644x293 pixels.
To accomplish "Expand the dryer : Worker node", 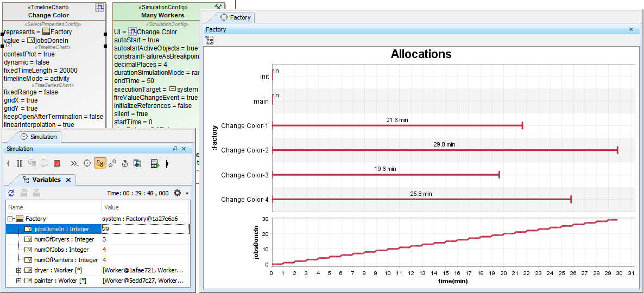I will click(x=19, y=270).
